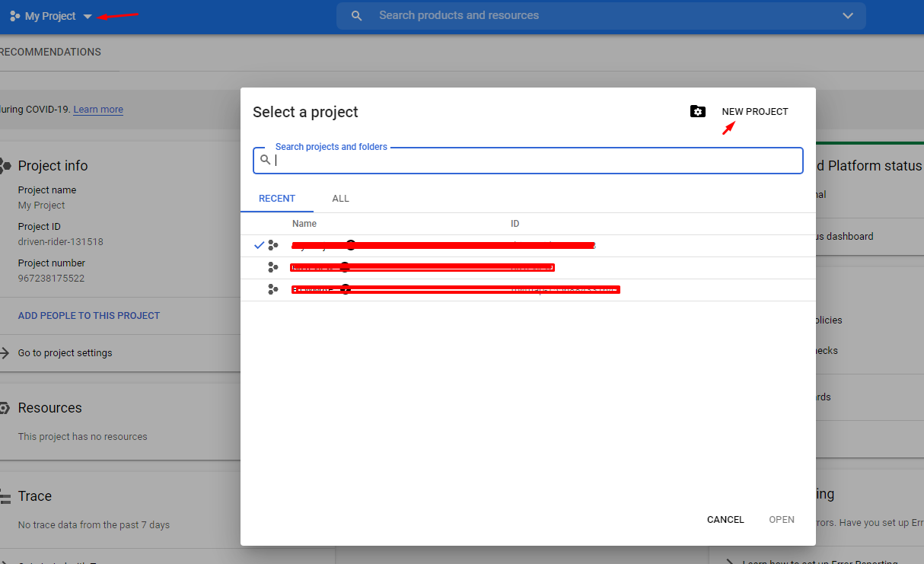Switch to the RECENT projects tab
Screen dimensions: 924x564
[x=277, y=198]
